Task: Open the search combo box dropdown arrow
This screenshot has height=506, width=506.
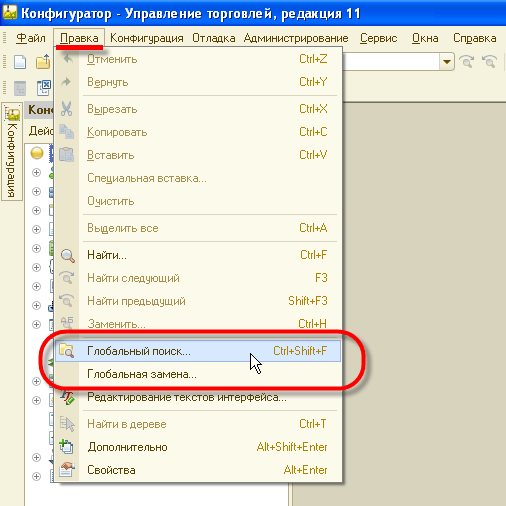Action: (x=447, y=62)
